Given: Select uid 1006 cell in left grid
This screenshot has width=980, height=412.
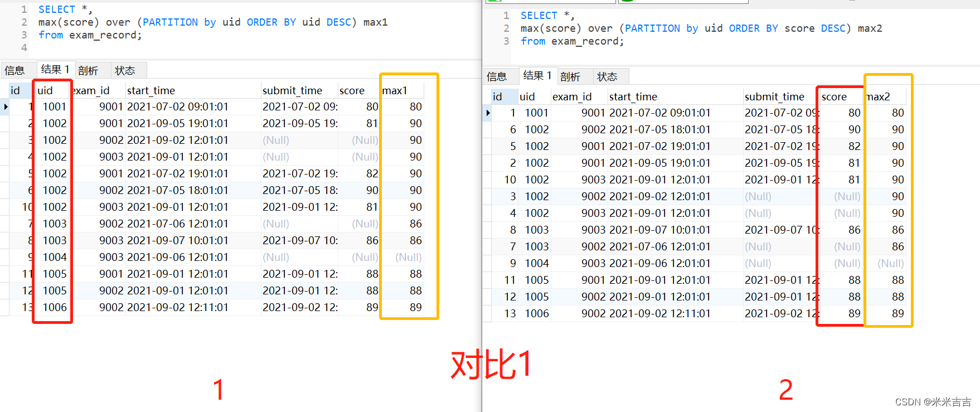Looking at the screenshot, I should click(x=53, y=307).
